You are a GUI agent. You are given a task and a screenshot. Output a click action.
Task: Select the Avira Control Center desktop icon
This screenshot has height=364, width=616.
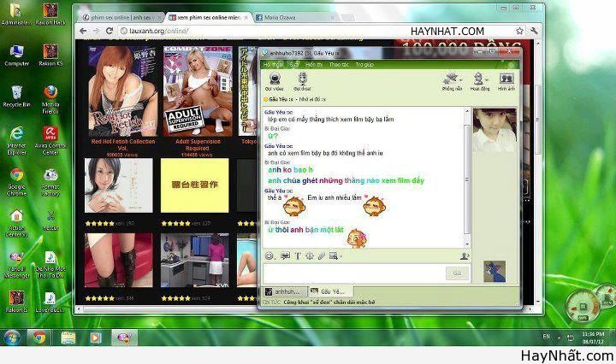(x=50, y=141)
